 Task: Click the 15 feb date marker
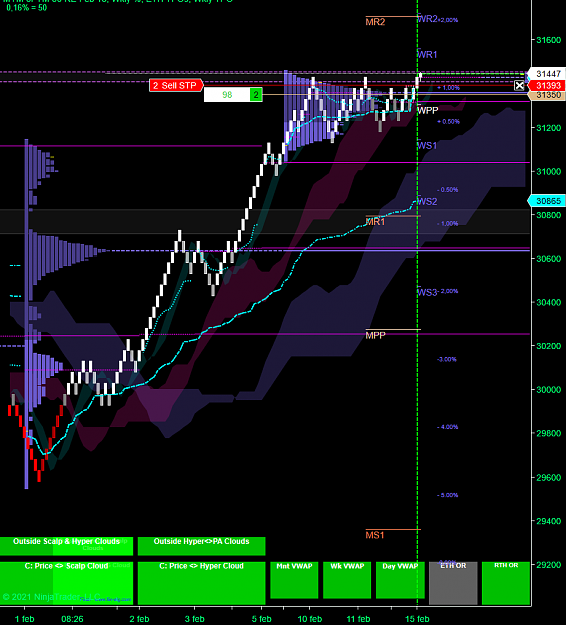[417, 619]
